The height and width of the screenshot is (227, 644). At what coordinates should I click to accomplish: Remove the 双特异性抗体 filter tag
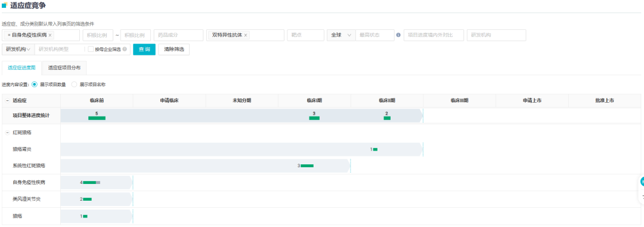[246, 35]
